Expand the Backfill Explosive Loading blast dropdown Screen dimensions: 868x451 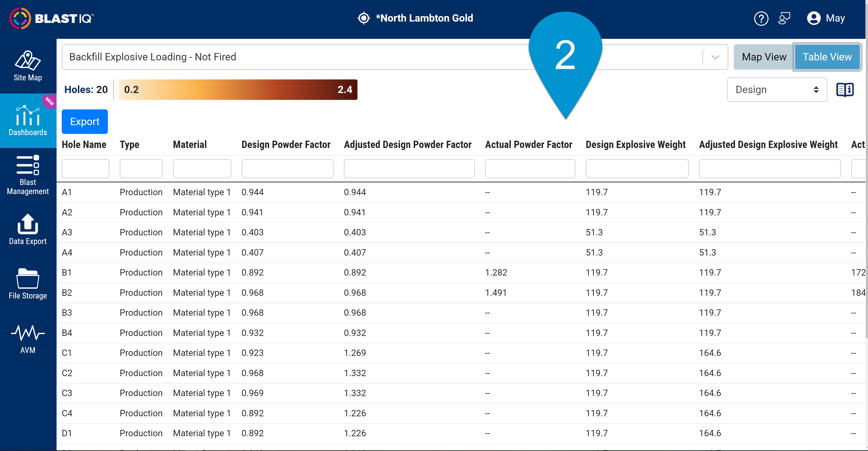[x=715, y=57]
